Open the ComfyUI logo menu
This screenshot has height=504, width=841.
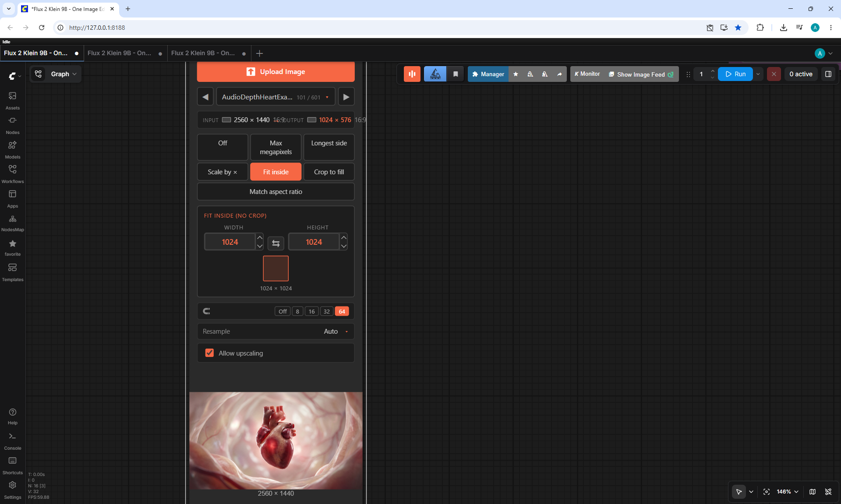pyautogui.click(x=15, y=76)
